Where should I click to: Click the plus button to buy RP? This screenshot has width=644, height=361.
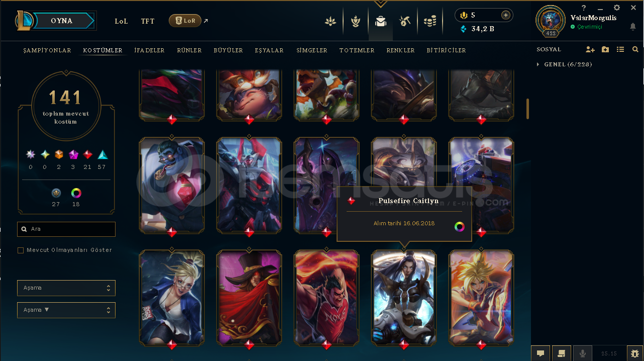tap(506, 15)
